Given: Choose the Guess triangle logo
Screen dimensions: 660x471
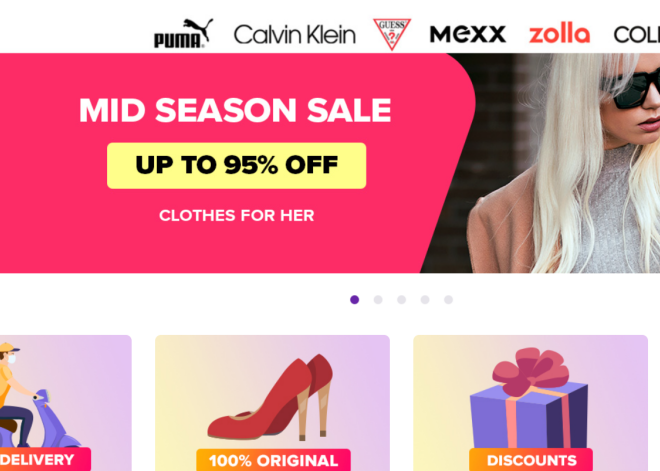Looking at the screenshot, I should (392, 34).
